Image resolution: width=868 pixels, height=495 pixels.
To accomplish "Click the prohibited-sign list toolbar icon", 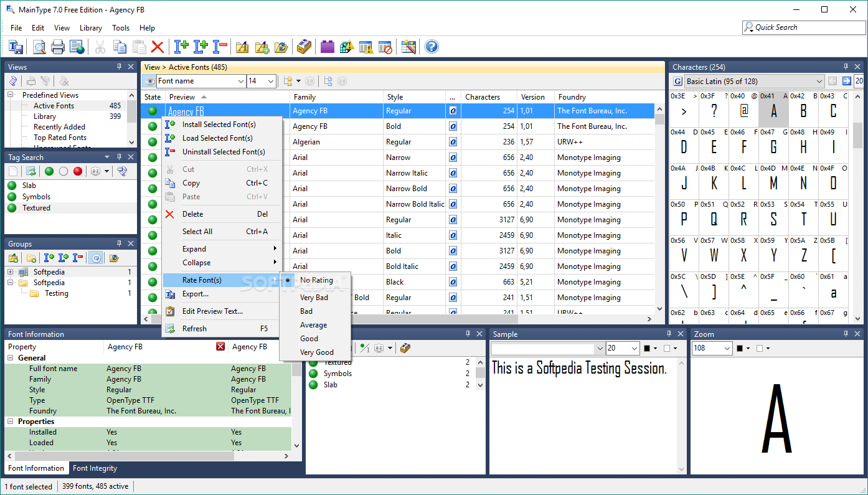I will tap(385, 47).
